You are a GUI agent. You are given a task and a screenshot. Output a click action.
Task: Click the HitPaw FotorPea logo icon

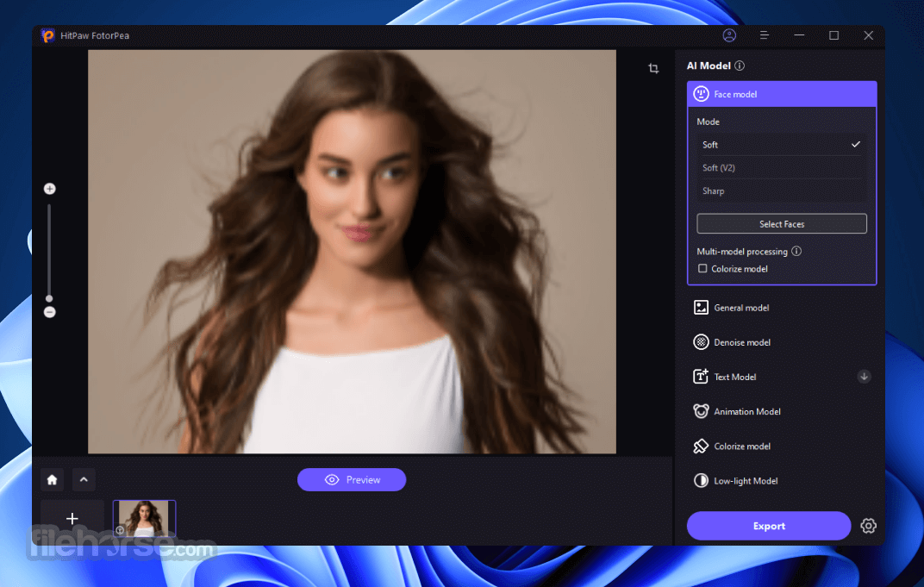coord(48,35)
